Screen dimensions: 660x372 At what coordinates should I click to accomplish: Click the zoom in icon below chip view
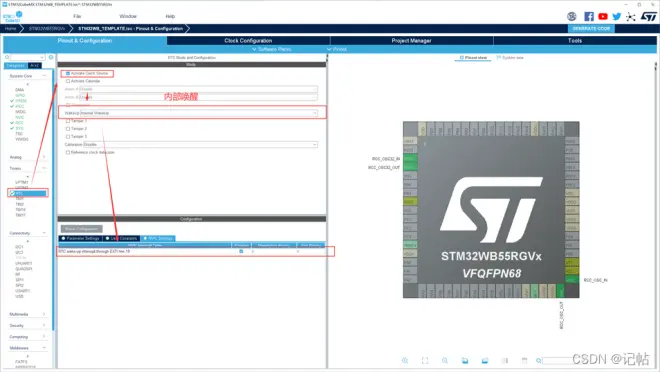point(405,361)
